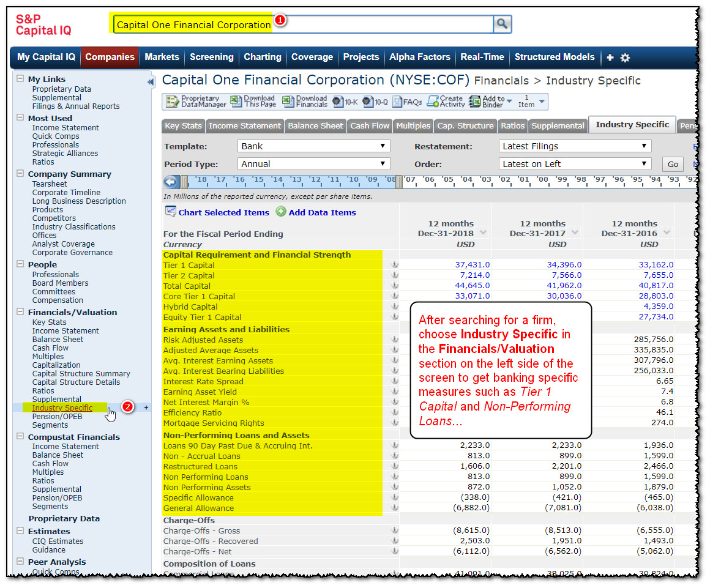Click footnote icon for Efficiency Ratio
Viewport: 710px width, 588px height.
395,412
